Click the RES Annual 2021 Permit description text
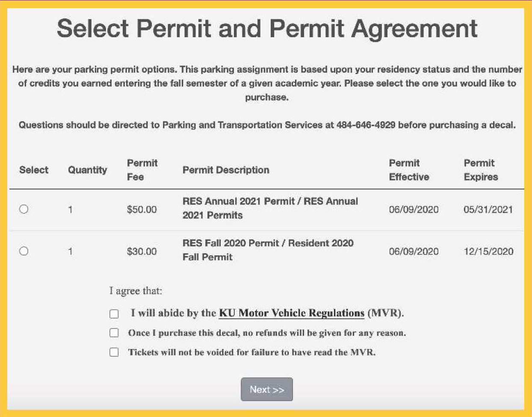The height and width of the screenshot is (417, 532). (270, 208)
